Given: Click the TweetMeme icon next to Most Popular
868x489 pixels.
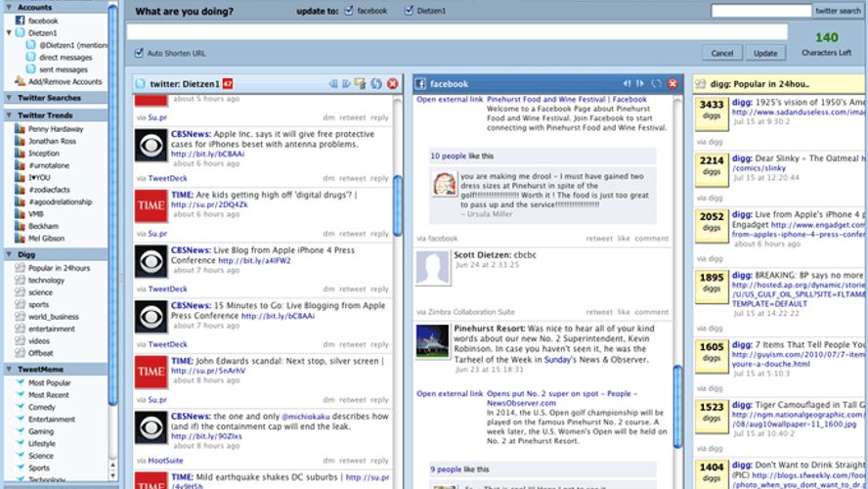Looking at the screenshot, I should pyautogui.click(x=20, y=382).
